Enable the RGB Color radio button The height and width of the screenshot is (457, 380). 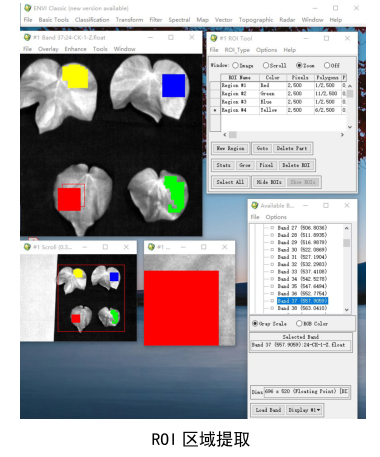coord(299,323)
